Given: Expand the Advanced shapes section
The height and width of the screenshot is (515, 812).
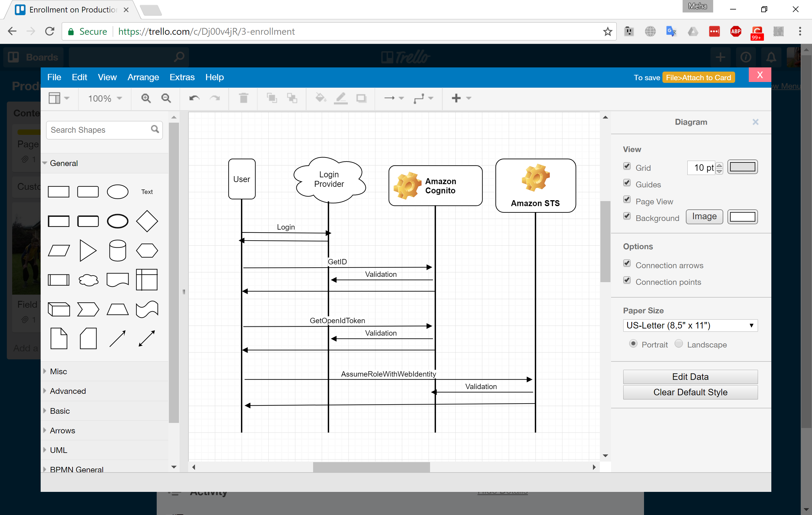Looking at the screenshot, I should click(68, 391).
